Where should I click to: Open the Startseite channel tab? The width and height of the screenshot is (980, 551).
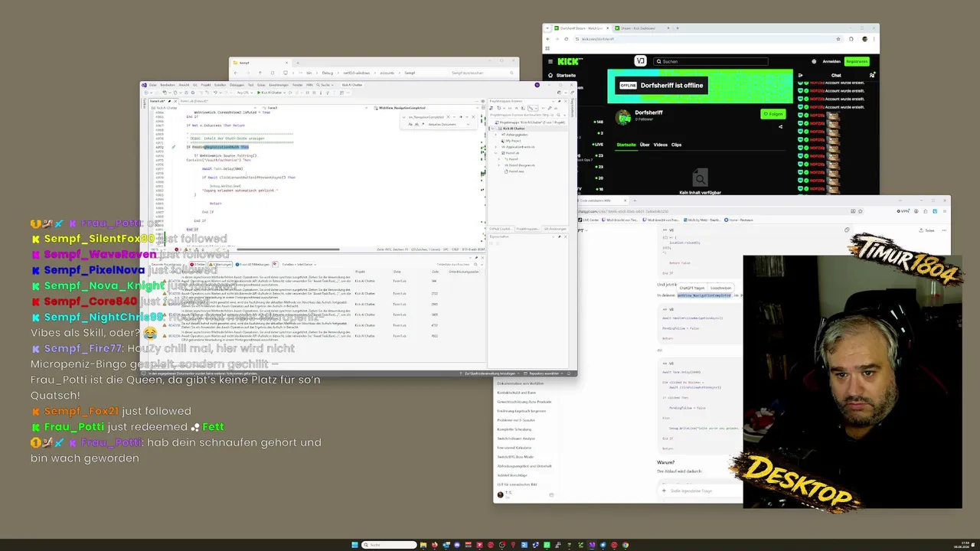click(x=626, y=144)
